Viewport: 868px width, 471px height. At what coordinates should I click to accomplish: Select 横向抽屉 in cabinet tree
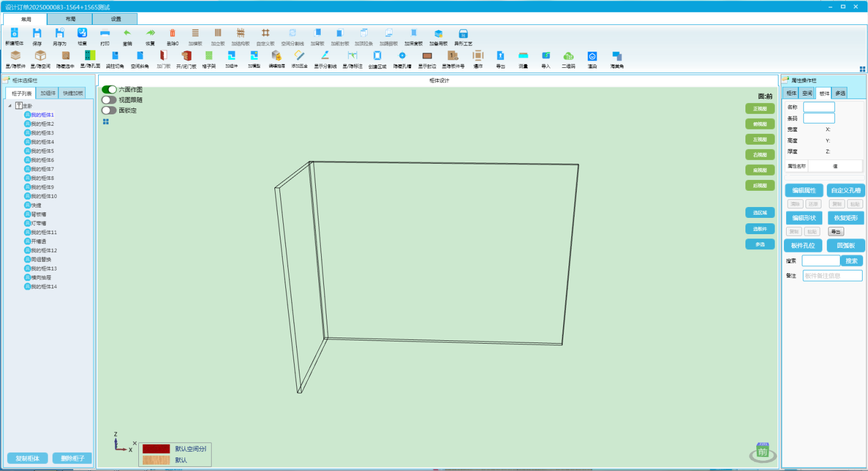coord(41,278)
